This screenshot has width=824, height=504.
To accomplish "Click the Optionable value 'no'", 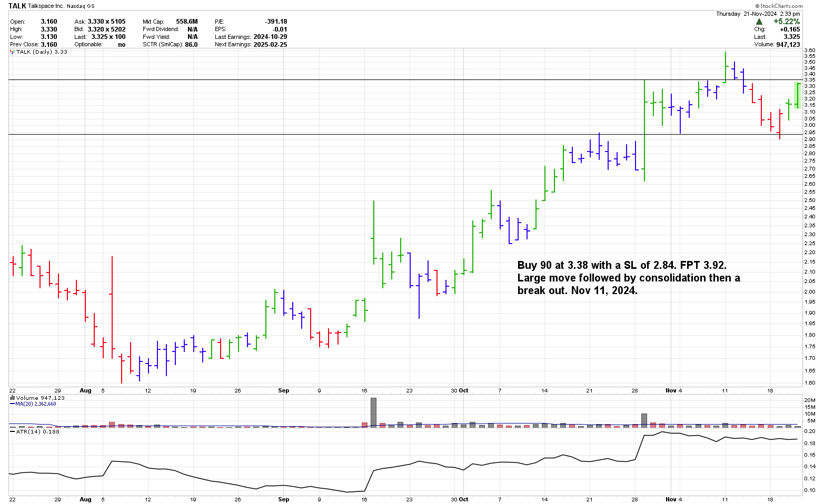I will (122, 45).
